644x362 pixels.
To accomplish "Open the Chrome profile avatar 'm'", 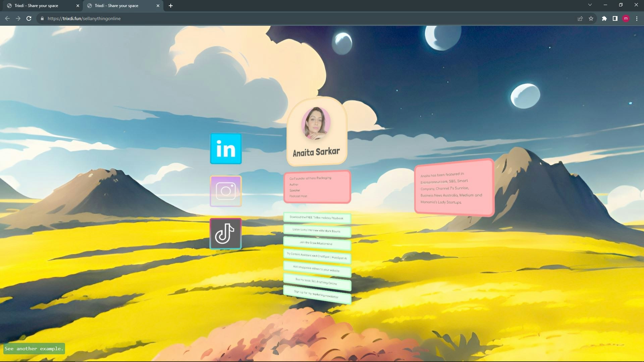I will coord(626,18).
